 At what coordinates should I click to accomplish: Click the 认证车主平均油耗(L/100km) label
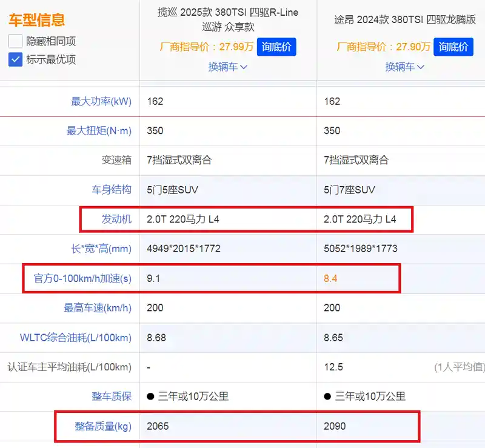[70, 367]
